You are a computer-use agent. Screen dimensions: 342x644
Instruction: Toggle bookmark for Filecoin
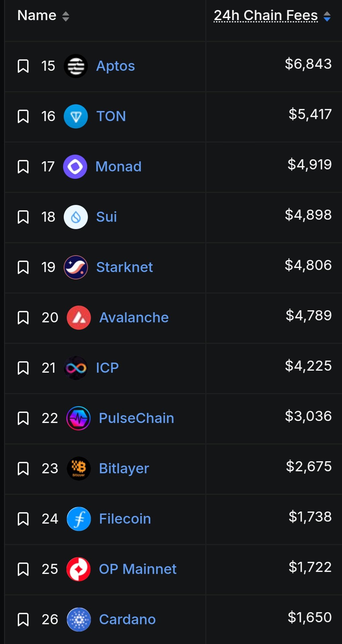pyautogui.click(x=23, y=519)
